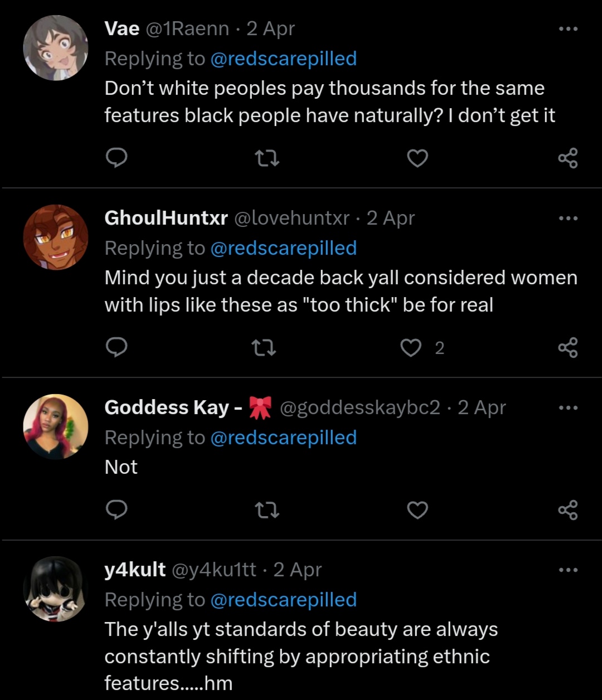This screenshot has height=700, width=602.
Task: Retweet Goddess Kay's 'Not' post
Action: pyautogui.click(x=266, y=510)
